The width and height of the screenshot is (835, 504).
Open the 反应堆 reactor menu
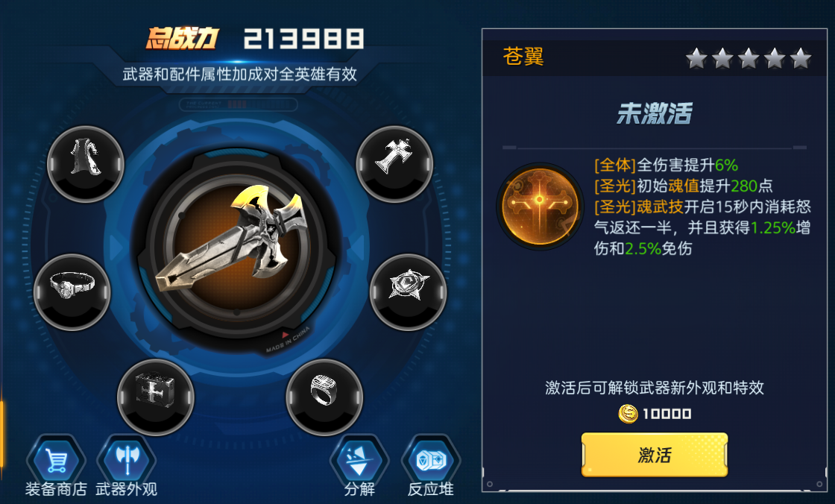pyautogui.click(x=431, y=466)
